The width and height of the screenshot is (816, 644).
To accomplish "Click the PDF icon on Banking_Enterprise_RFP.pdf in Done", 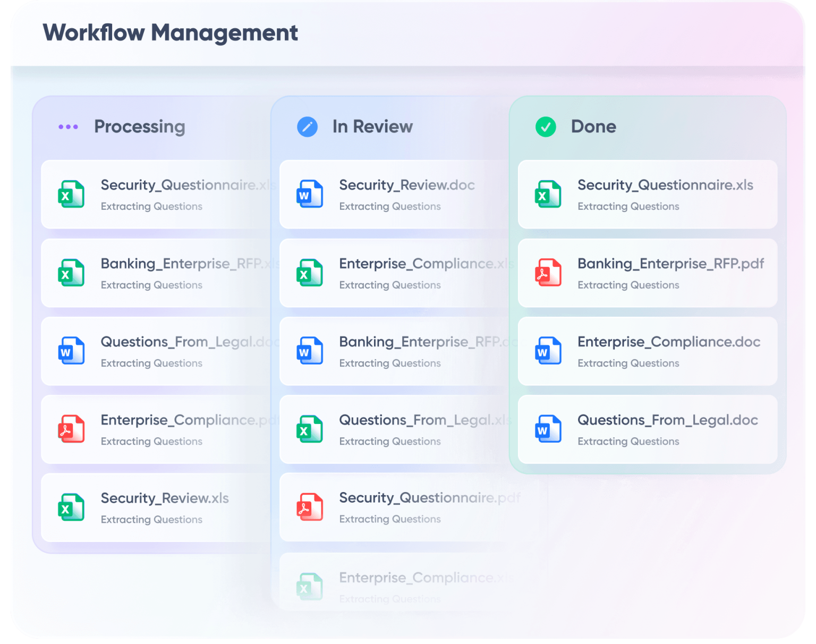I will click(x=548, y=273).
